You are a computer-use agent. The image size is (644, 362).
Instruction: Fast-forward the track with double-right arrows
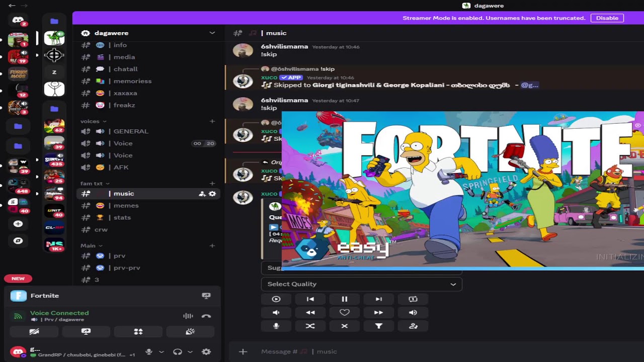379,313
